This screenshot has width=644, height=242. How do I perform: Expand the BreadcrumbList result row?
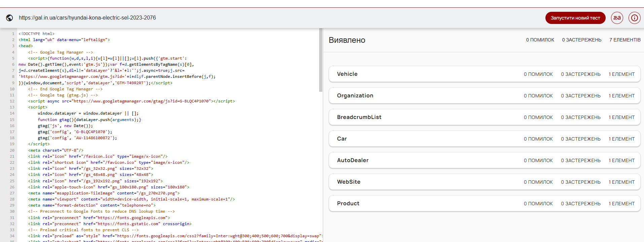[x=485, y=117]
